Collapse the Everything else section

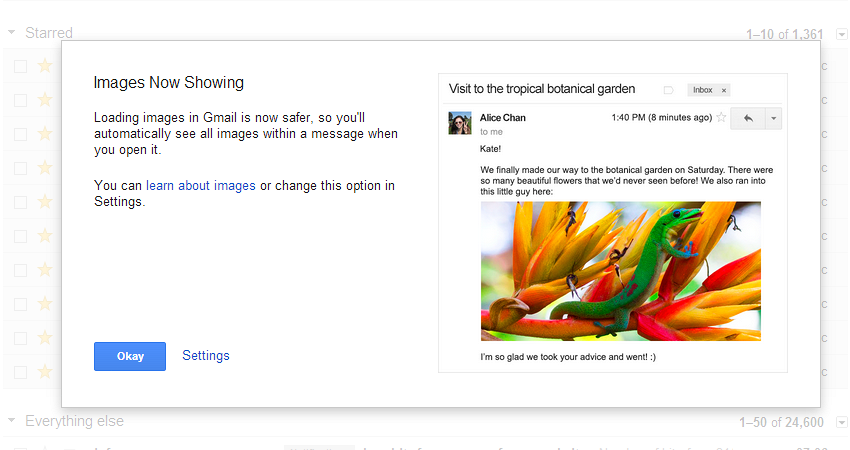click(11, 420)
